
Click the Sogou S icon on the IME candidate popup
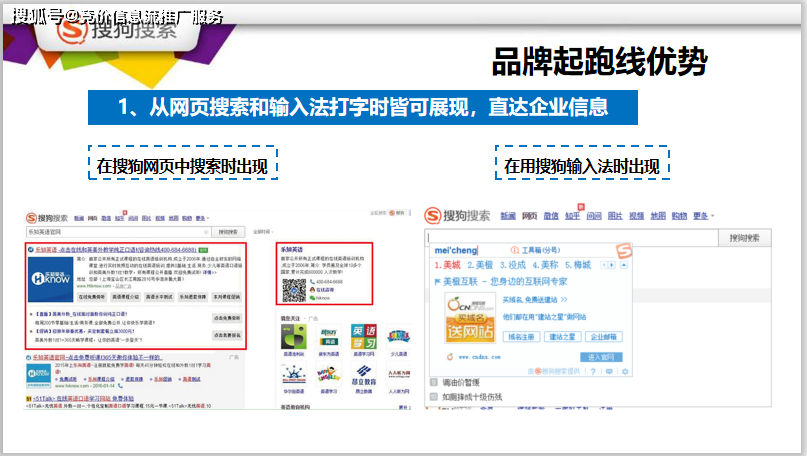pyautogui.click(x=624, y=251)
